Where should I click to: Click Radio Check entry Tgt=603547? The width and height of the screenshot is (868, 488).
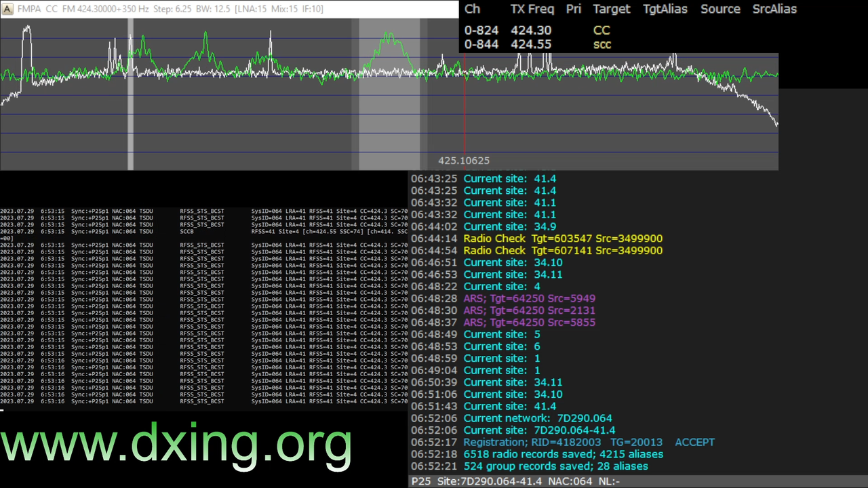(536, 239)
